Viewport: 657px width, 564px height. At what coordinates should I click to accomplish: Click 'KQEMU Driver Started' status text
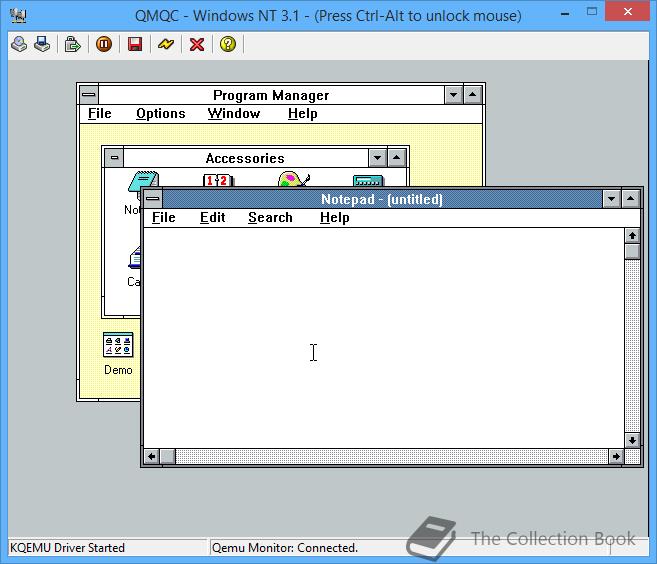click(x=67, y=548)
